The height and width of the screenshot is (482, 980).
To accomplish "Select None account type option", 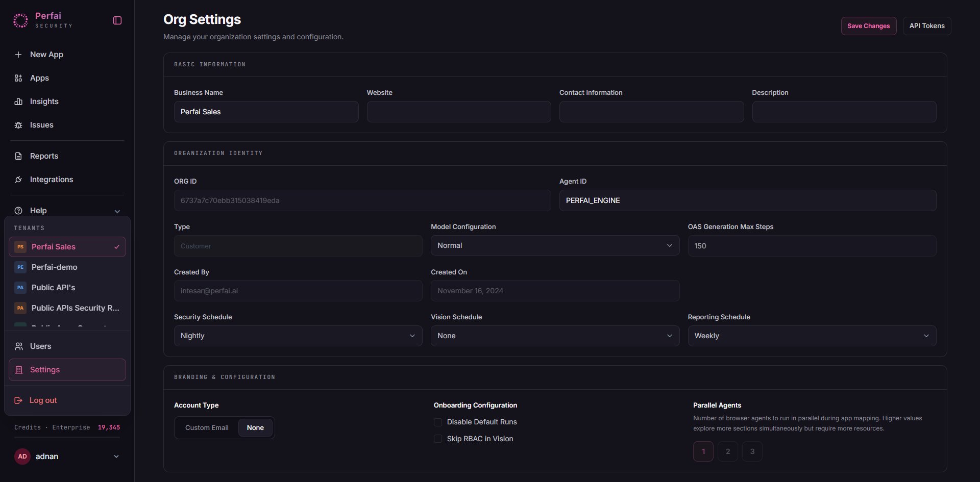I will pos(255,428).
